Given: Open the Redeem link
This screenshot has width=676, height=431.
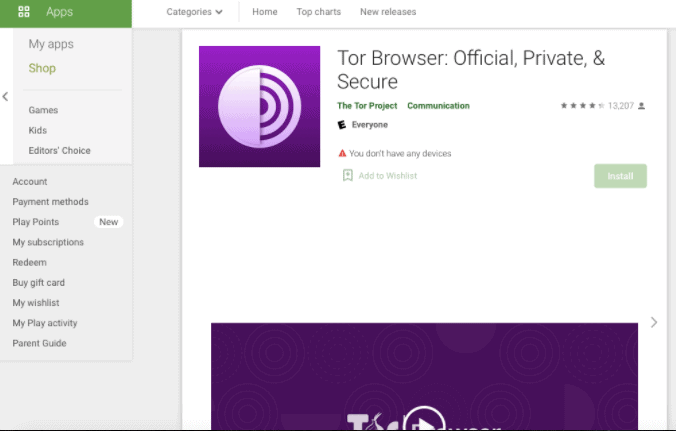Looking at the screenshot, I should click(29, 262).
